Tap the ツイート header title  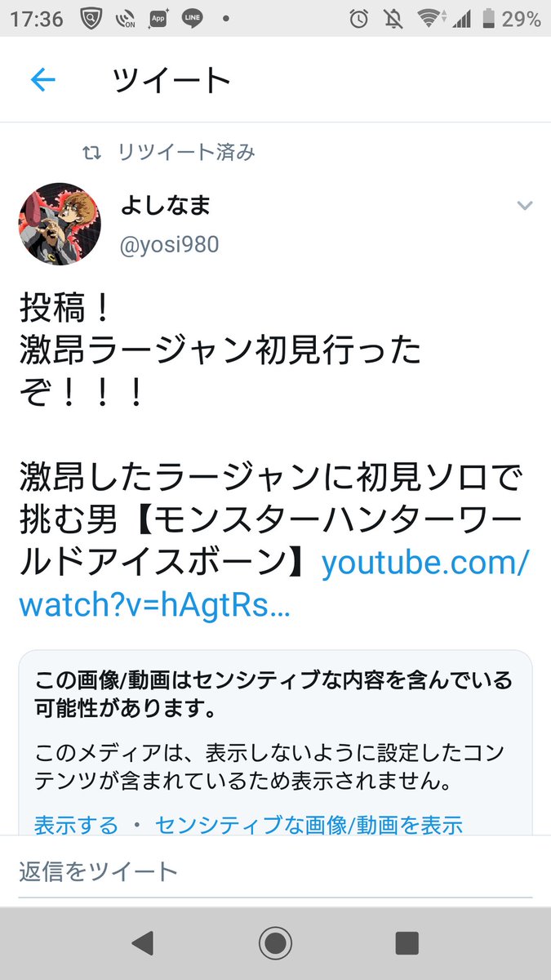171,79
